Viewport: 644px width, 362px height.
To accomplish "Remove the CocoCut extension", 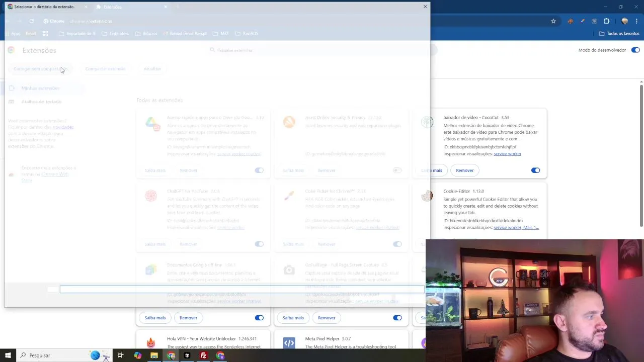I will click(x=464, y=170).
